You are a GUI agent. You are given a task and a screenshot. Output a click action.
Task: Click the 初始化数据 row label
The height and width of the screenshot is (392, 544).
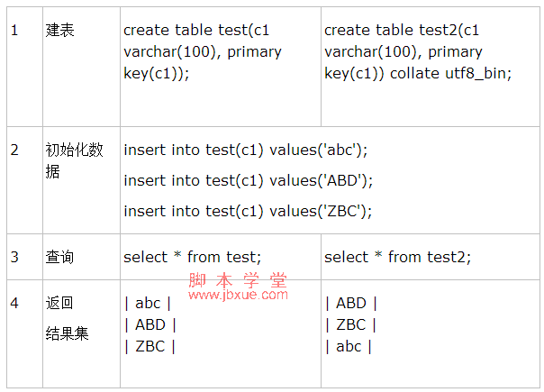click(74, 160)
